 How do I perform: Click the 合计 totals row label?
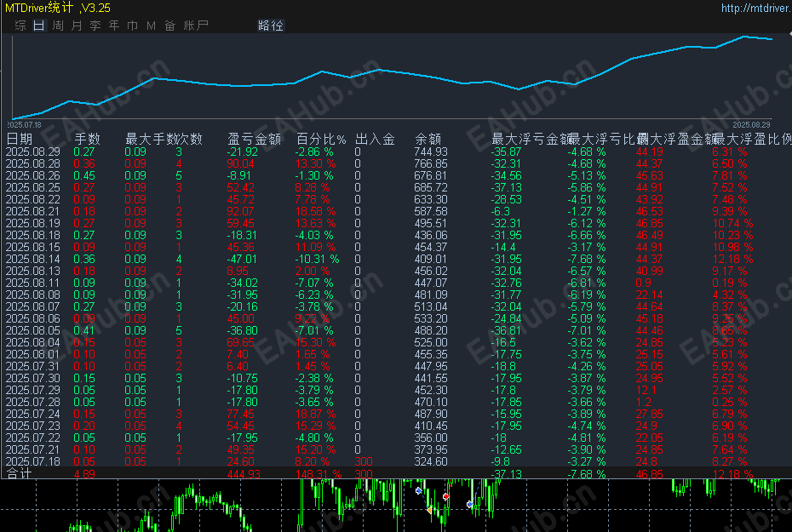tap(20, 473)
